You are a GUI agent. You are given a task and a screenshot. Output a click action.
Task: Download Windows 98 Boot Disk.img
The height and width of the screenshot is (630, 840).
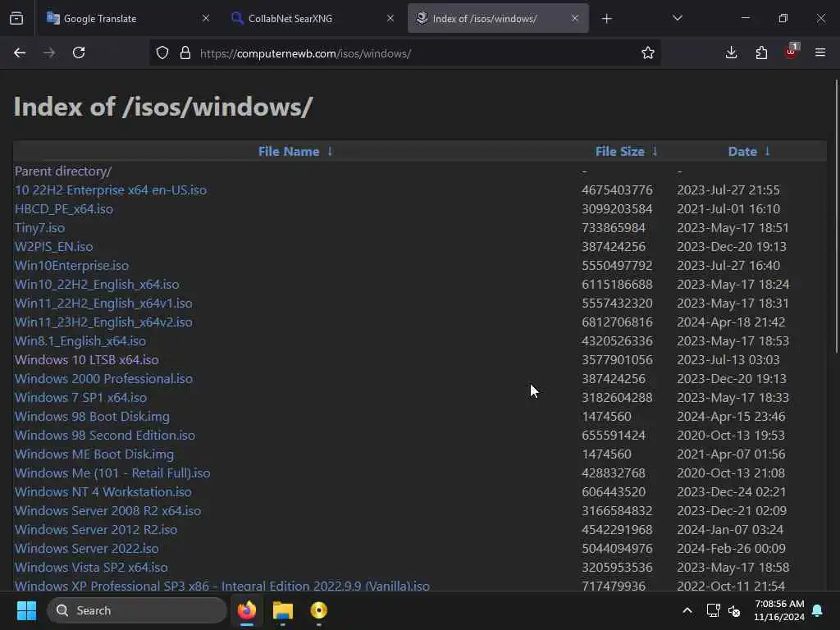(92, 416)
